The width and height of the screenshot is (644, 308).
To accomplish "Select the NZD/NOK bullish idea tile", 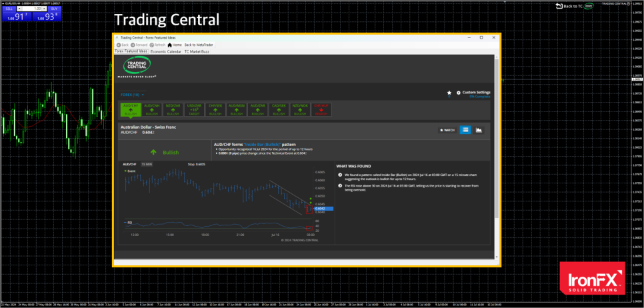I will (300, 109).
